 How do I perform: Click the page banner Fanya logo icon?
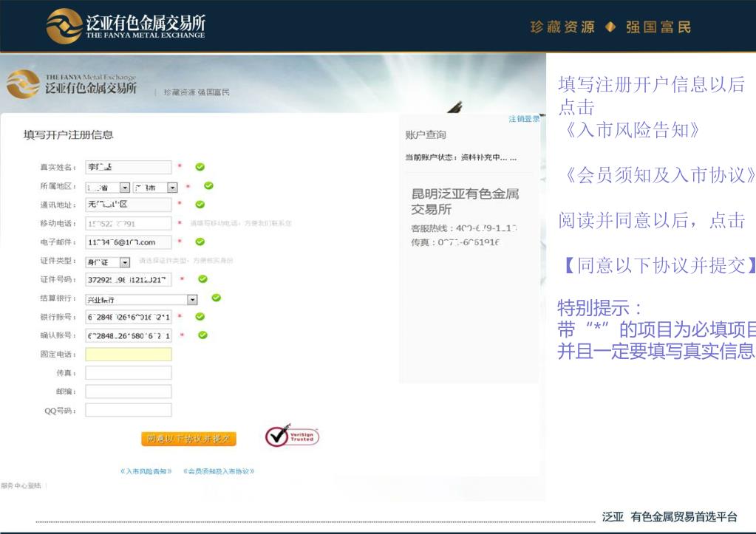pos(23,84)
